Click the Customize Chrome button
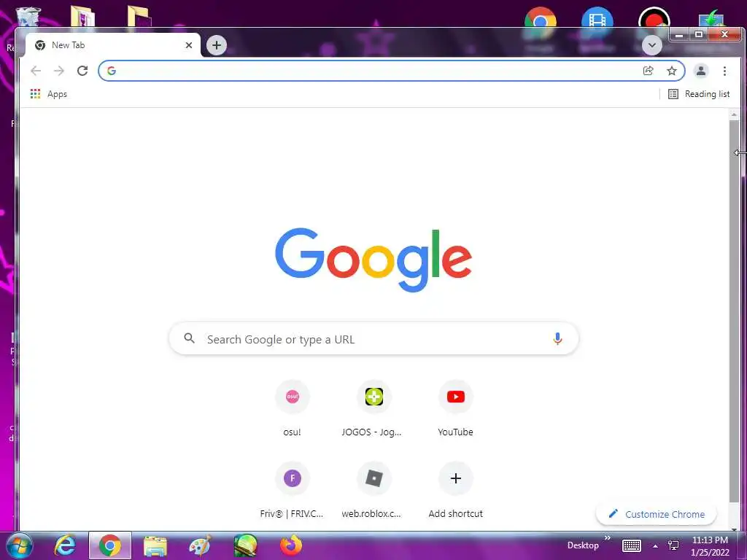Screen dimensions: 747x560 657,514
